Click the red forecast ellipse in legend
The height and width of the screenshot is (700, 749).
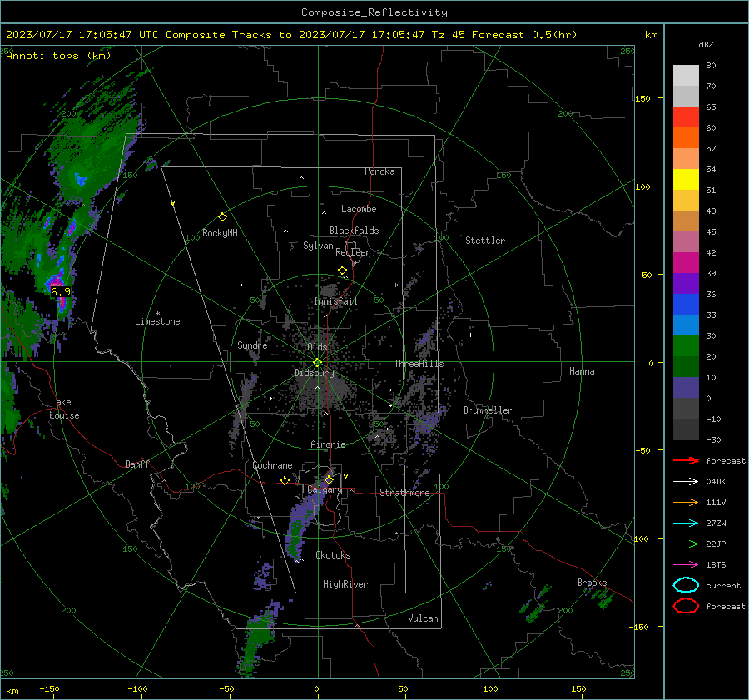[x=686, y=606]
